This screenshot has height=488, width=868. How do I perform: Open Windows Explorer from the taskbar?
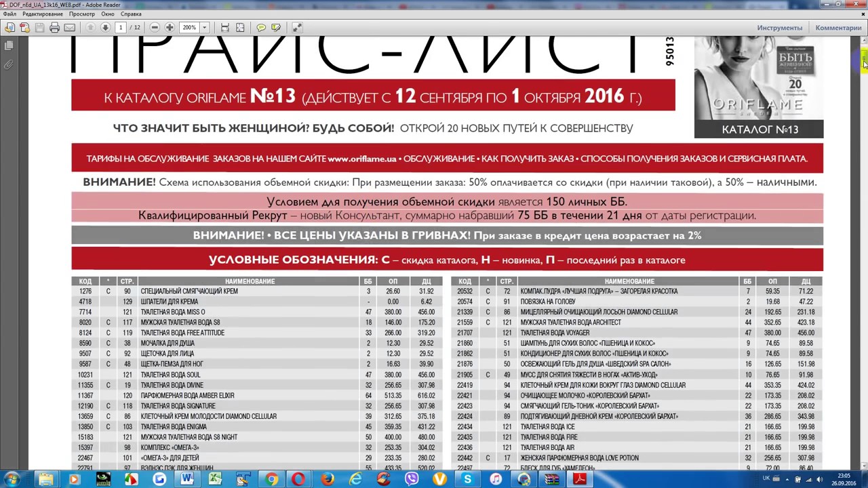(x=45, y=479)
